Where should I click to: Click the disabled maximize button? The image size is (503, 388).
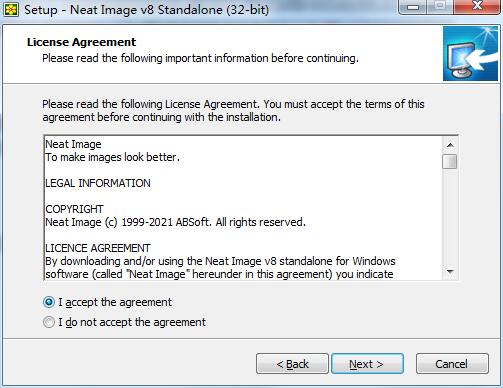tap(440, 6)
